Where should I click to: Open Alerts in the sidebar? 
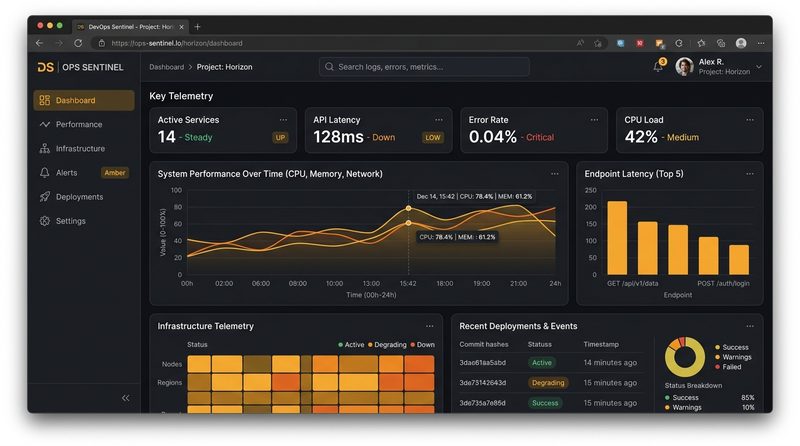[x=84, y=172]
